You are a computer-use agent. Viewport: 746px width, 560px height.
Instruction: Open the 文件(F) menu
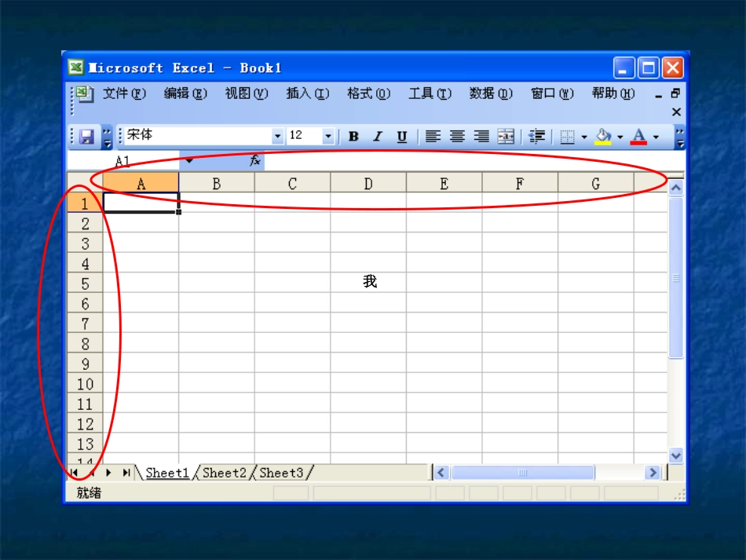click(x=125, y=93)
